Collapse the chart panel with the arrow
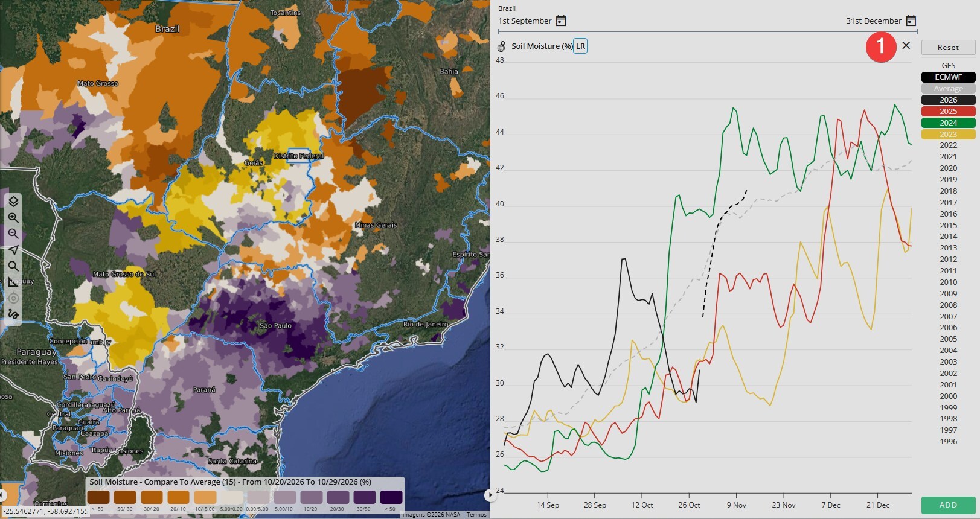Image resolution: width=980 pixels, height=519 pixels. tap(488, 495)
